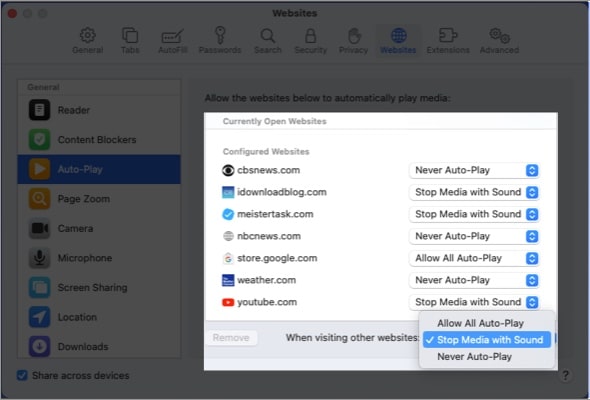Select the weather.com row text
Viewport: 590px width, 400px height.
coord(266,280)
